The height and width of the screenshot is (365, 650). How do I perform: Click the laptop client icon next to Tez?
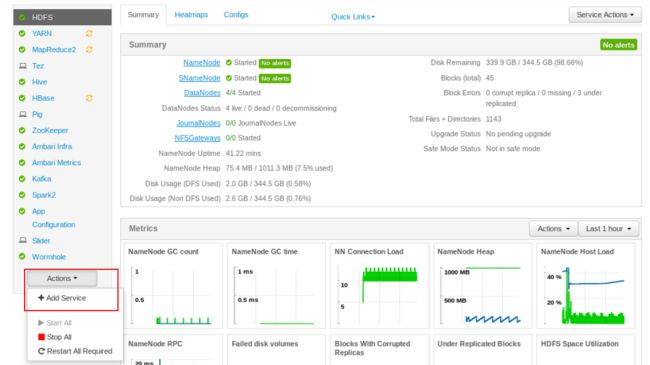tap(23, 66)
